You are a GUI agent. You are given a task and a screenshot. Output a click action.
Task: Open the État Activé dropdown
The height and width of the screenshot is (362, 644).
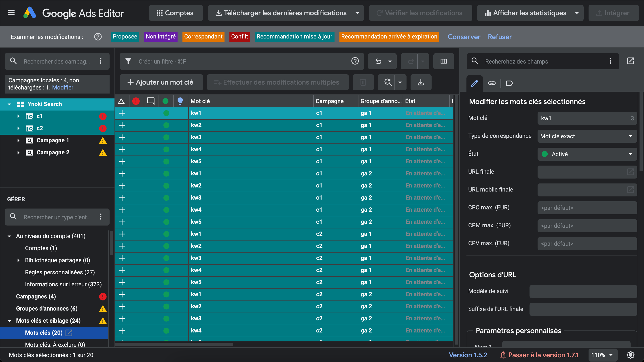(x=587, y=154)
